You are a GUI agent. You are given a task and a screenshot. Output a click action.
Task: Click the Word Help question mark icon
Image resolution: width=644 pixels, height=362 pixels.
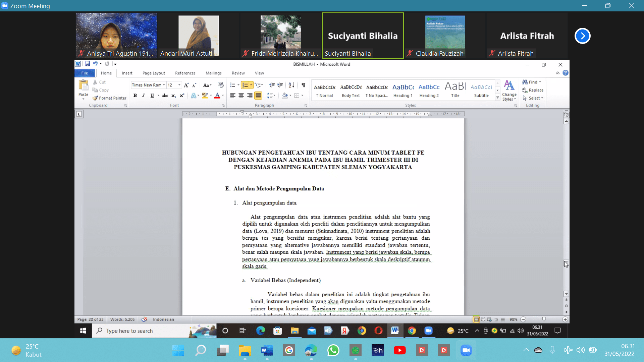click(566, 73)
